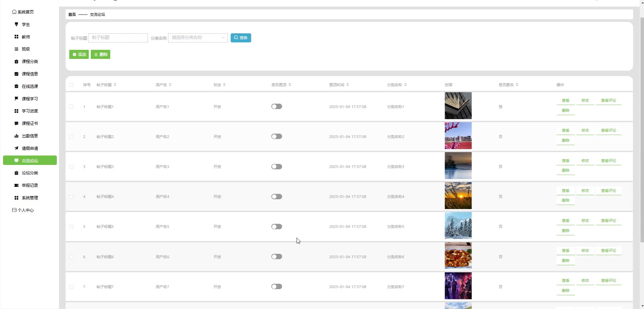Click the report records icon
The image size is (644, 309).
coord(16,185)
